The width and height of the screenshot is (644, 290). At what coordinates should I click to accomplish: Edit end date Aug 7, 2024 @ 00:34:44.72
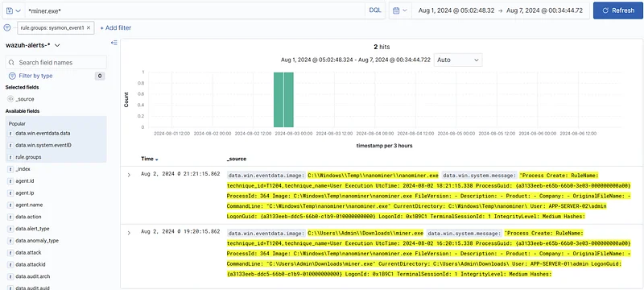[x=545, y=10]
